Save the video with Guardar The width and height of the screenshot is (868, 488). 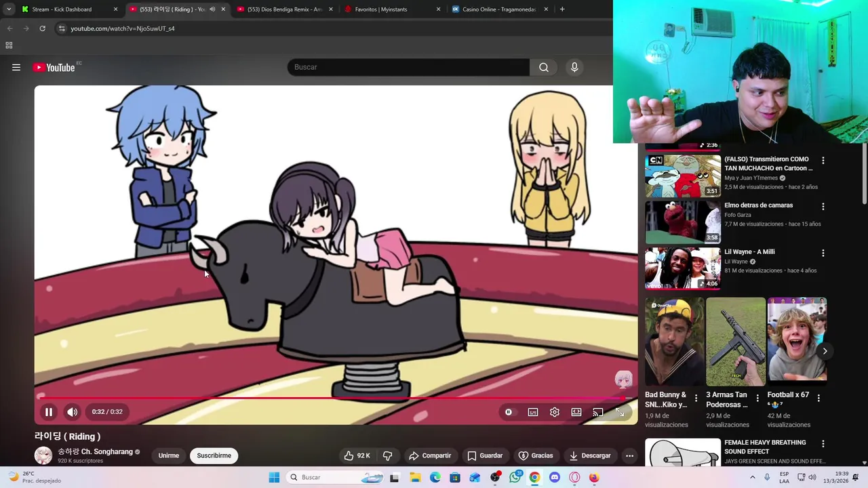pos(485,455)
